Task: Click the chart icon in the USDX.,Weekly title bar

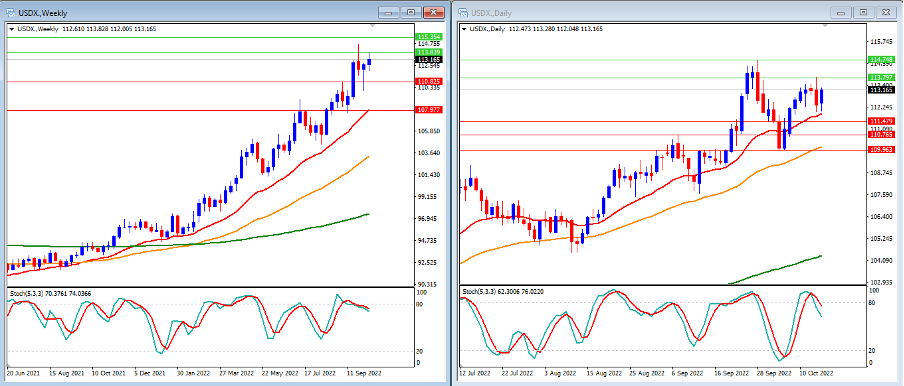Action: [x=11, y=12]
